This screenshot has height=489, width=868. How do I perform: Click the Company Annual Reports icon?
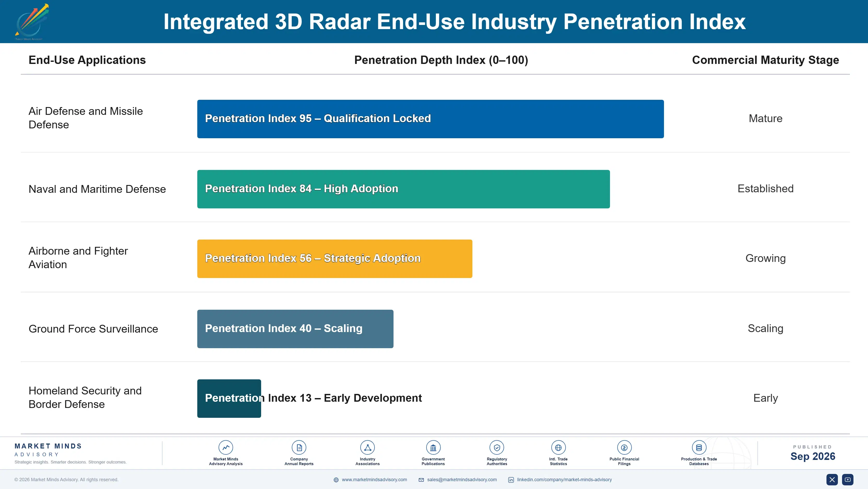pos(299,447)
